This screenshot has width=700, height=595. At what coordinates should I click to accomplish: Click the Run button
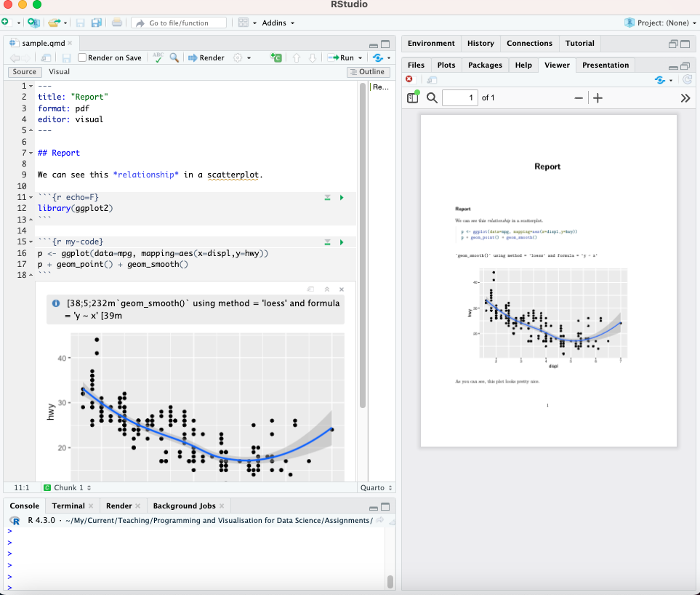[x=341, y=57]
